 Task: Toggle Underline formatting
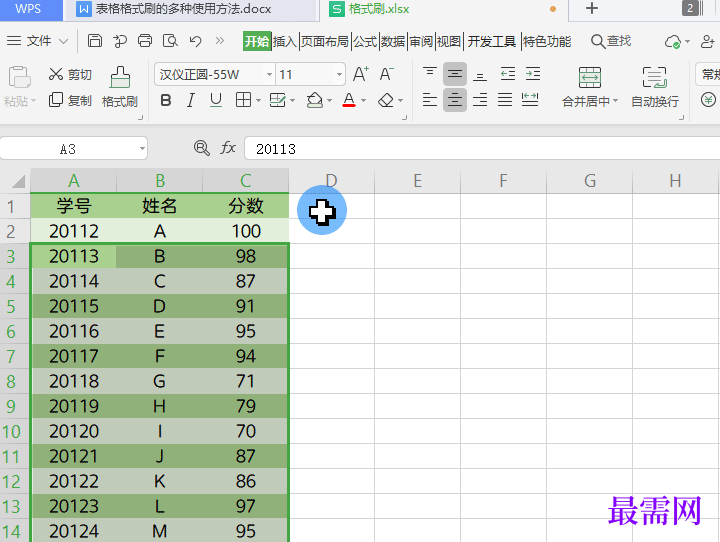pos(215,100)
